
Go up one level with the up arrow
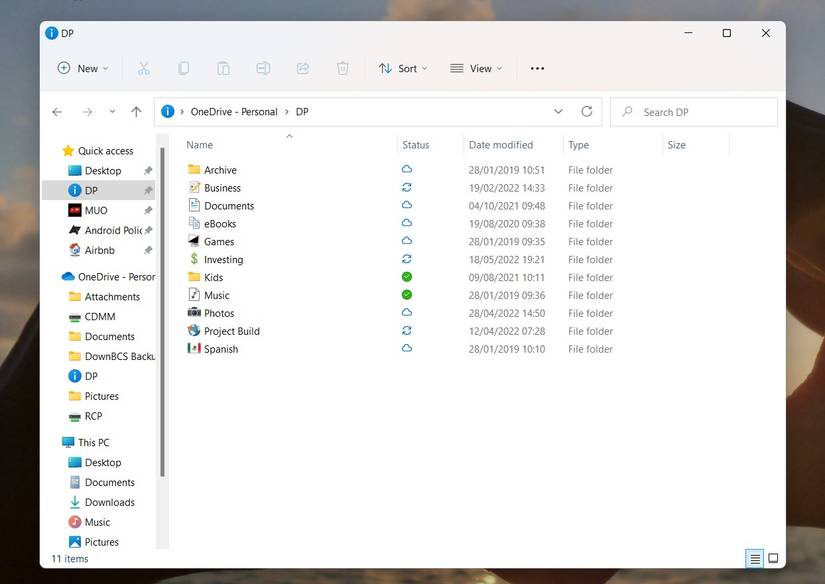pyautogui.click(x=136, y=111)
